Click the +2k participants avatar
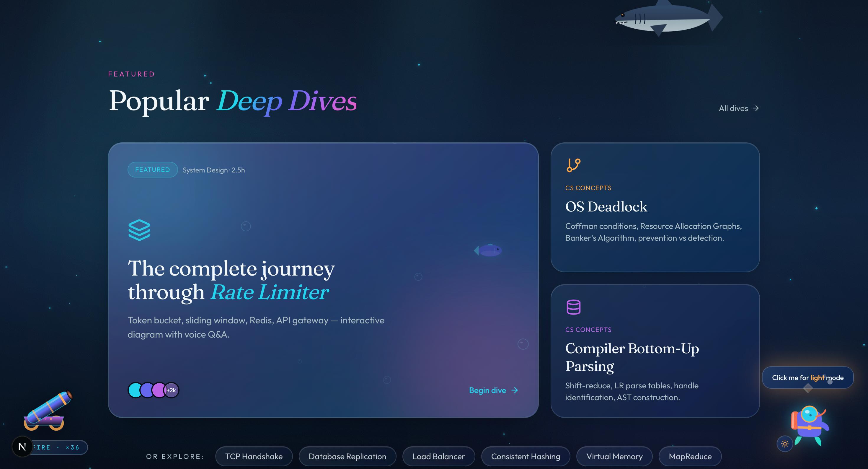This screenshot has height=469, width=868. (171, 390)
